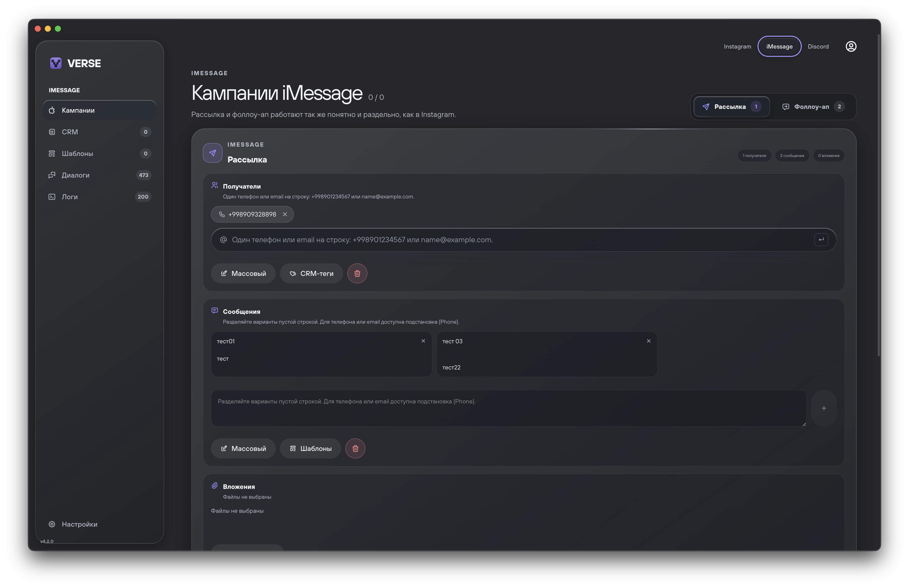Screen dimensions: 909x588
Task: Click the Кампании Apple sidebar icon
Action: (x=52, y=110)
